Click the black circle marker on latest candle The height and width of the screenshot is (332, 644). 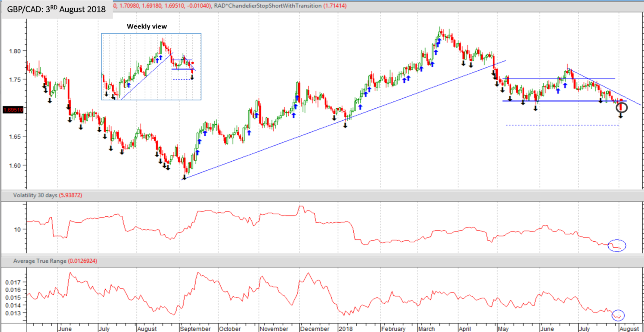[x=621, y=108]
